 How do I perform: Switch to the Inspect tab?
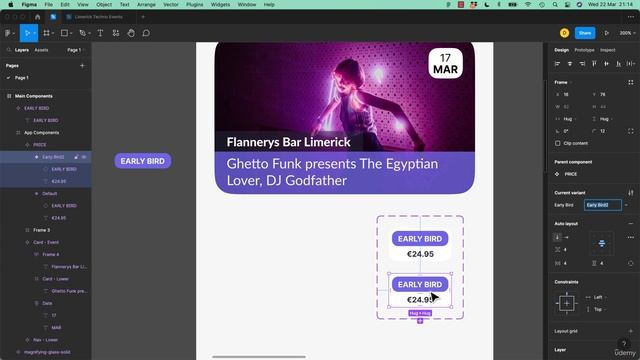point(607,50)
